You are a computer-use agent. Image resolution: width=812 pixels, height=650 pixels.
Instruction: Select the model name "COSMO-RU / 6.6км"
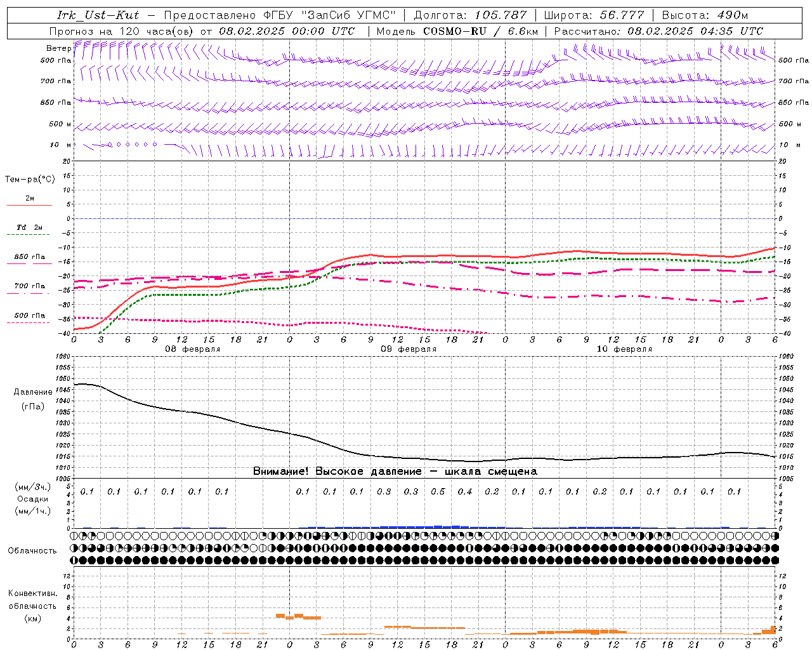[480, 31]
